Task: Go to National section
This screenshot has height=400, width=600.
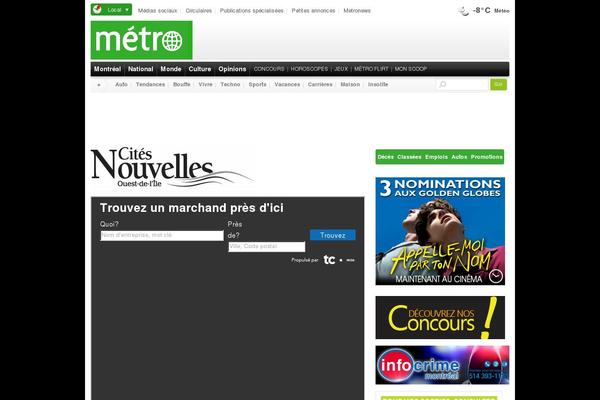Action: 140,69
